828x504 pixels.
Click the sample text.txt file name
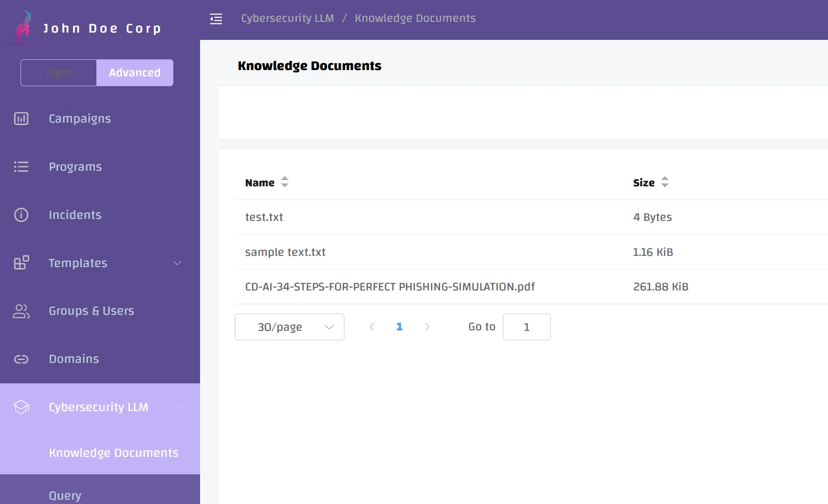coord(285,252)
